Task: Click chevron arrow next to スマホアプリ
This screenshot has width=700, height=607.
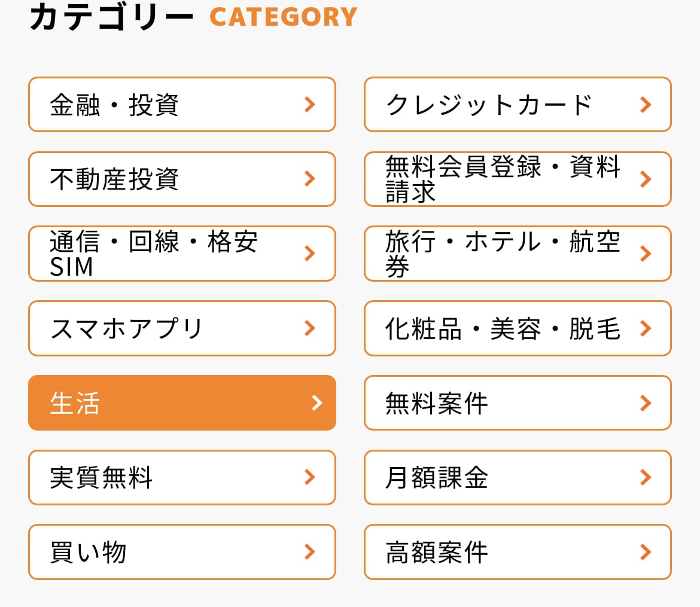Action: (x=309, y=328)
